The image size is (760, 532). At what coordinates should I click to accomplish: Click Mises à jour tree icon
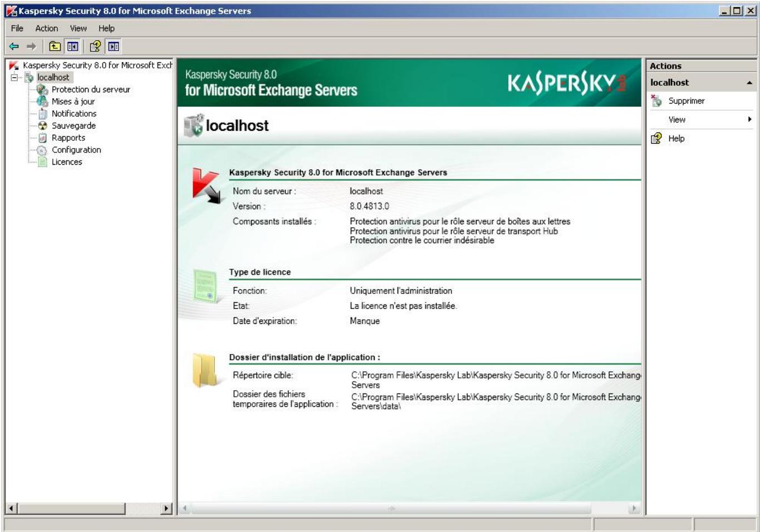point(42,101)
